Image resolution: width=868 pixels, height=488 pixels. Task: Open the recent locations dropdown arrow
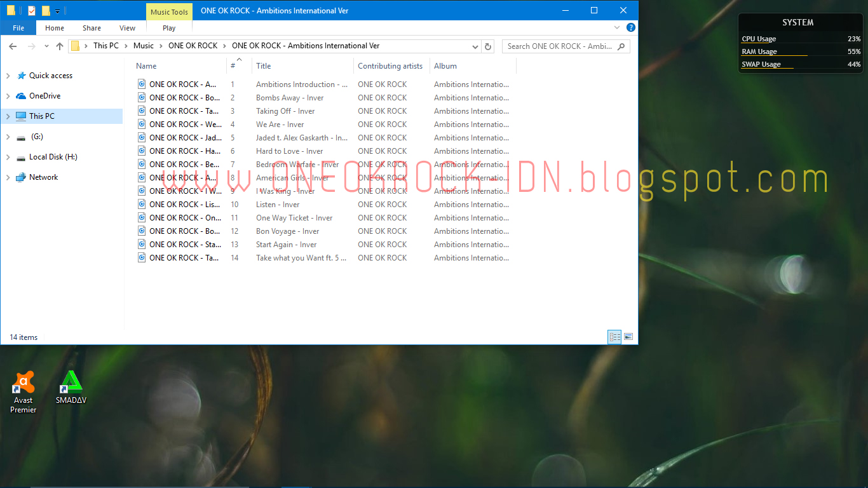point(46,46)
